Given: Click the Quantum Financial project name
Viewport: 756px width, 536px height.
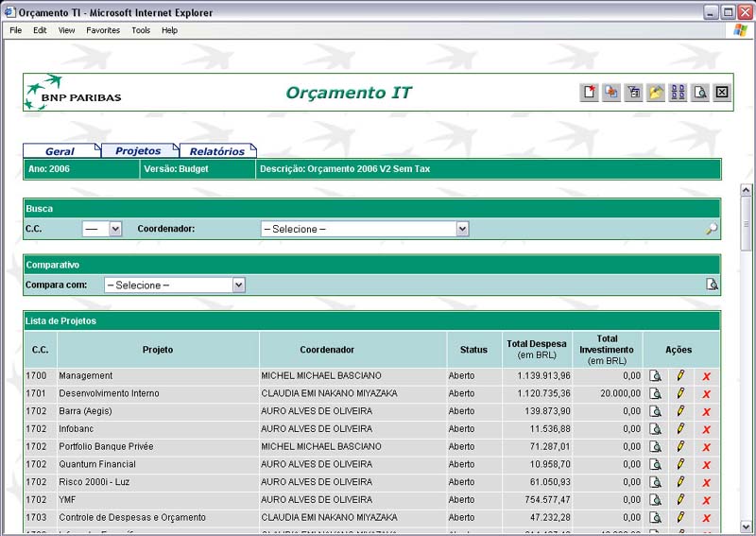Looking at the screenshot, I should 97,464.
